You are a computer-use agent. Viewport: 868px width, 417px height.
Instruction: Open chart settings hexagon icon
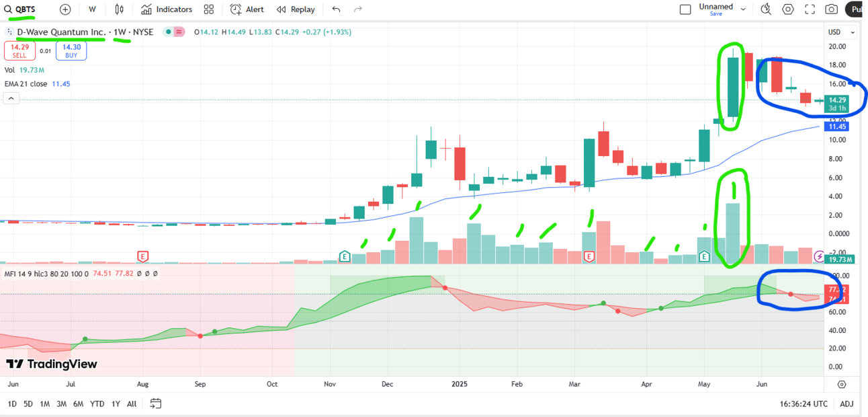[788, 9]
